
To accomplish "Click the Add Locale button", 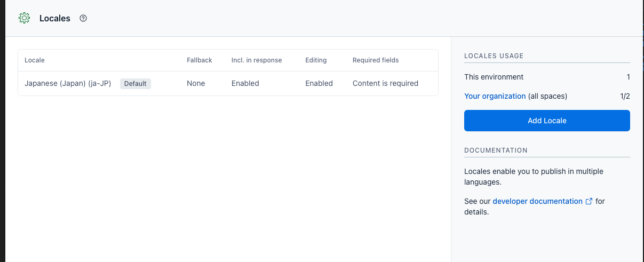I will pyautogui.click(x=547, y=121).
